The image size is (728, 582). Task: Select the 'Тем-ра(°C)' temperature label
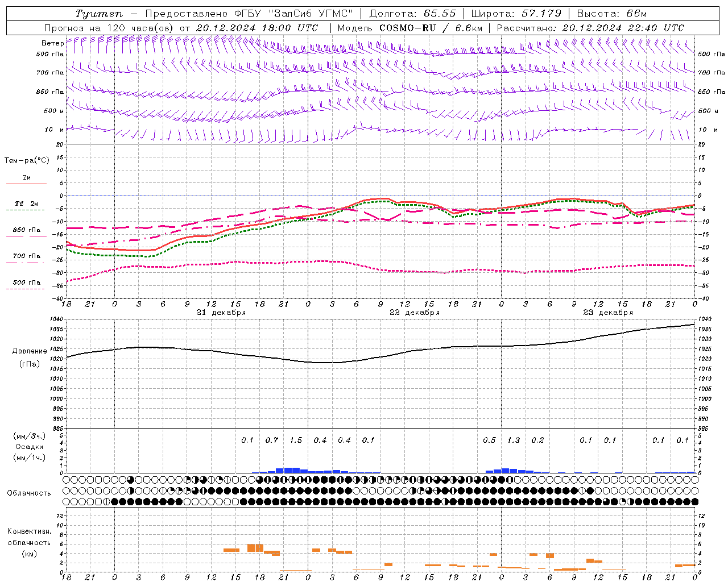point(27,161)
